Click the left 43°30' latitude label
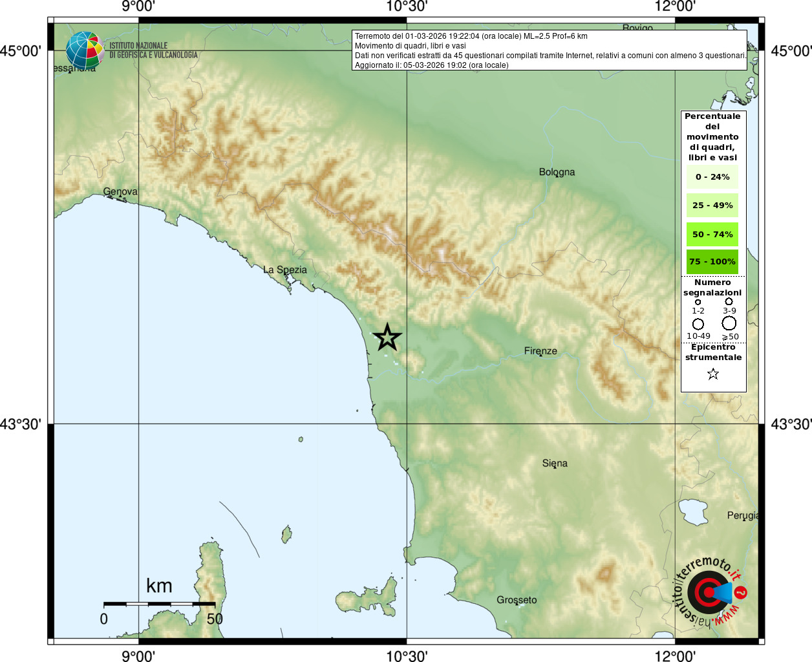The width and height of the screenshot is (812, 662). point(21,424)
